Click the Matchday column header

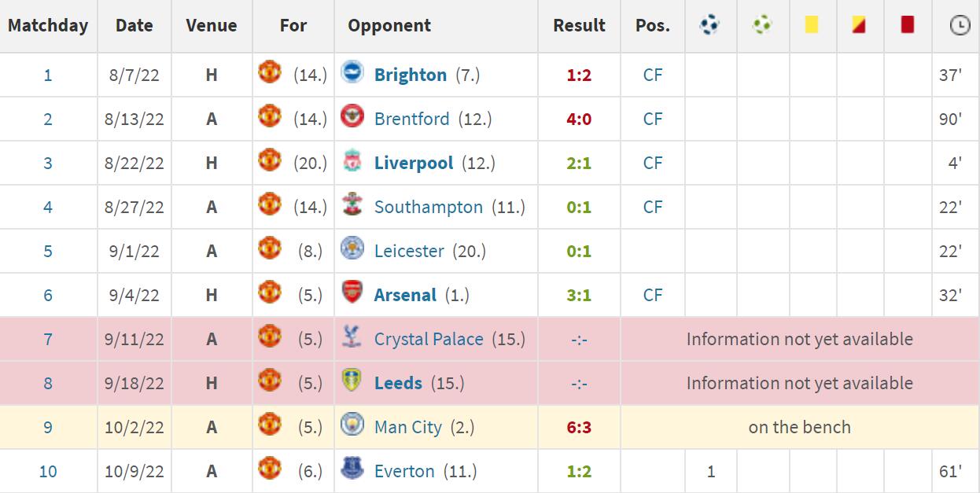(x=48, y=25)
